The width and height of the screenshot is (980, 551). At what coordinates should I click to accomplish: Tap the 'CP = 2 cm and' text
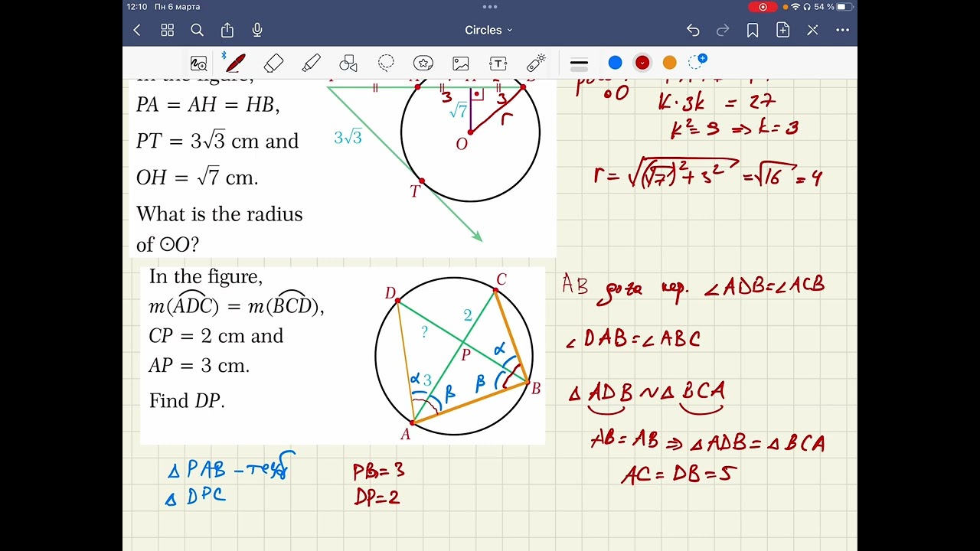tap(216, 336)
